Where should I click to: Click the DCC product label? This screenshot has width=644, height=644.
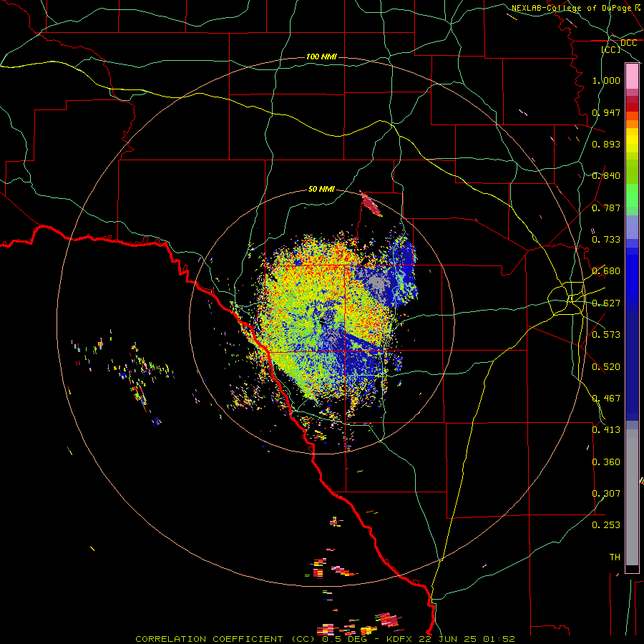(628, 43)
